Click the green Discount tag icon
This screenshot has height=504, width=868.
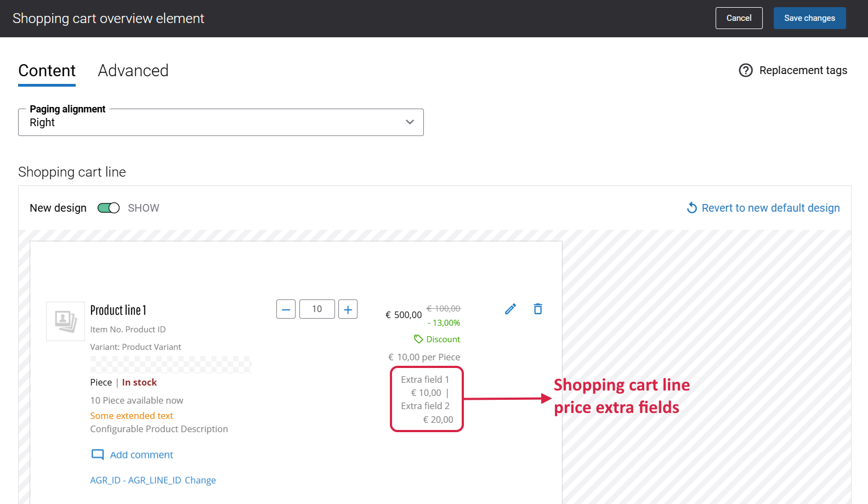tap(418, 339)
